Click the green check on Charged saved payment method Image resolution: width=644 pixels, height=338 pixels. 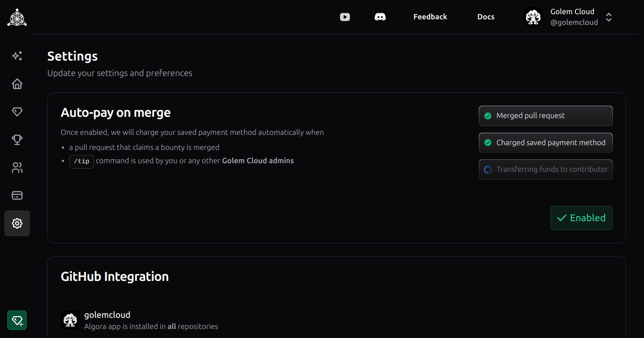point(488,143)
